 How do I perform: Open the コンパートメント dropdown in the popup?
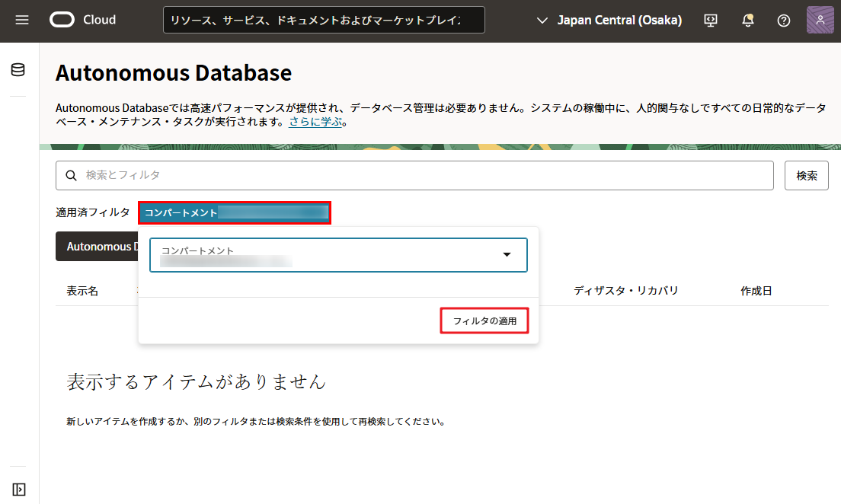tap(338, 255)
